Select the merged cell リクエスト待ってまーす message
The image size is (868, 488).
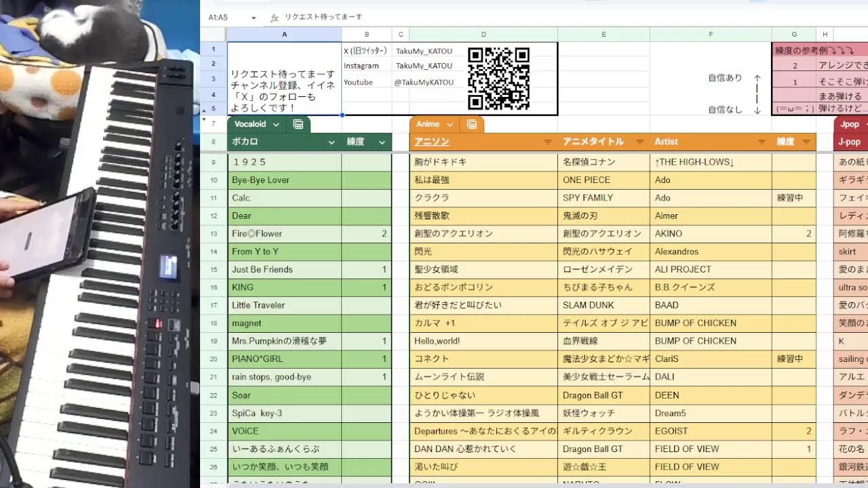tap(284, 79)
